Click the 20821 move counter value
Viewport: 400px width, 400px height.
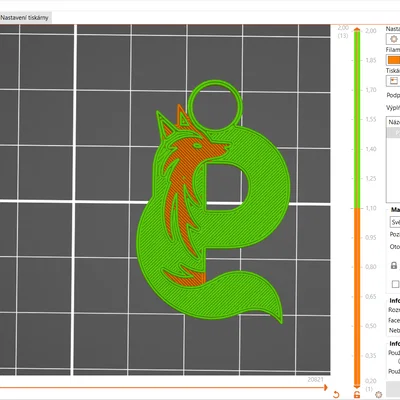315,380
